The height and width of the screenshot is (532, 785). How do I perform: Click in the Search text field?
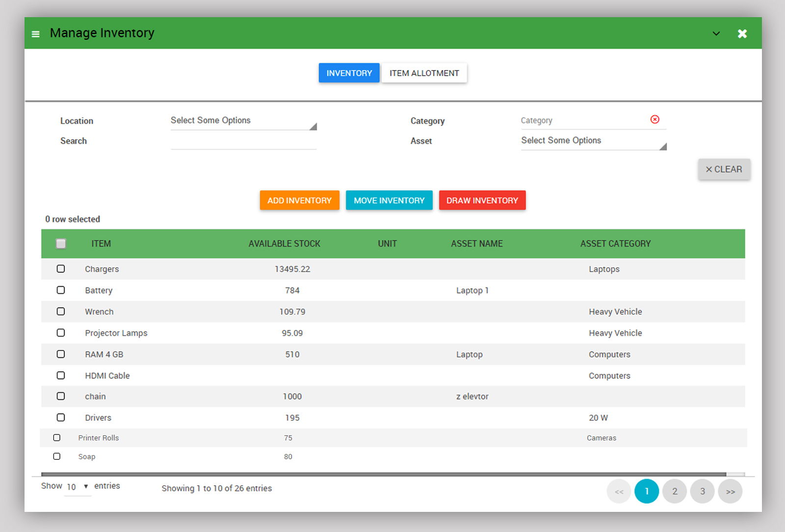click(243, 141)
